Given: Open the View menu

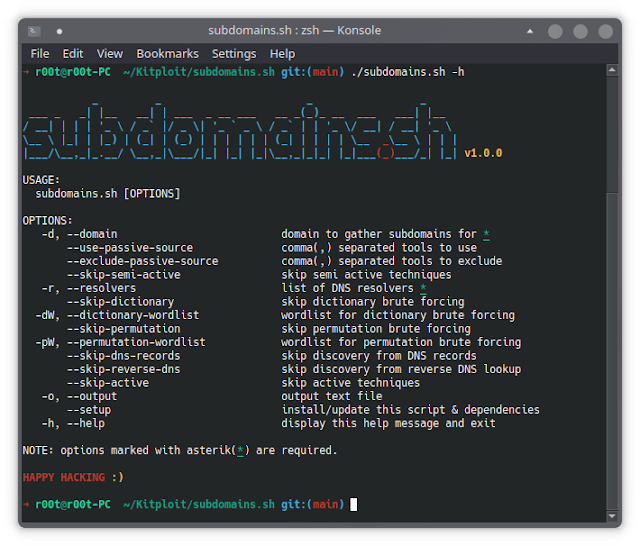Looking at the screenshot, I should coord(109,54).
